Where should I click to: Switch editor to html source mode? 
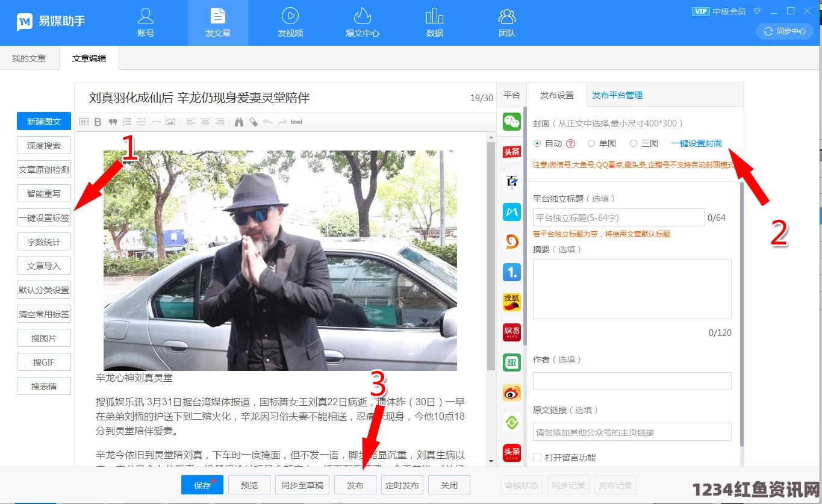coord(296,122)
